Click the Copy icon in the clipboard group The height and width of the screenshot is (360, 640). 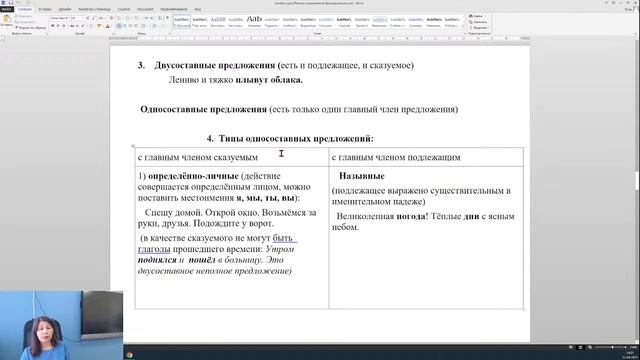[17, 22]
